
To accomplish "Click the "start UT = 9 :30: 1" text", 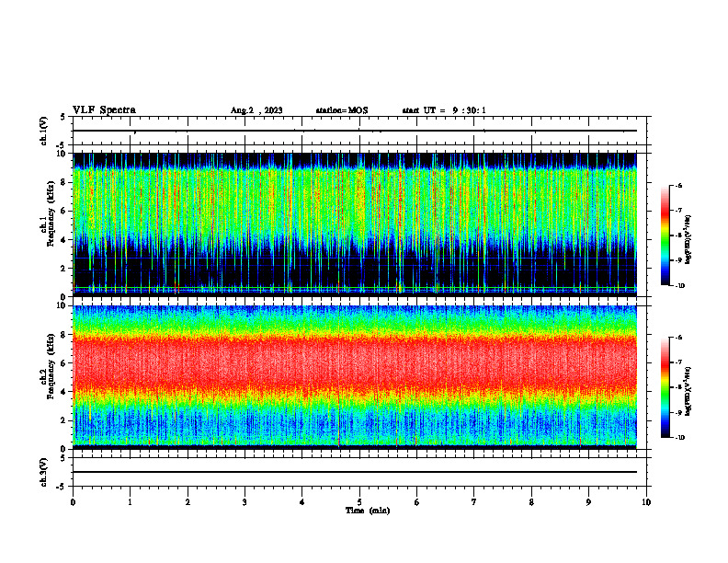I will point(444,110).
